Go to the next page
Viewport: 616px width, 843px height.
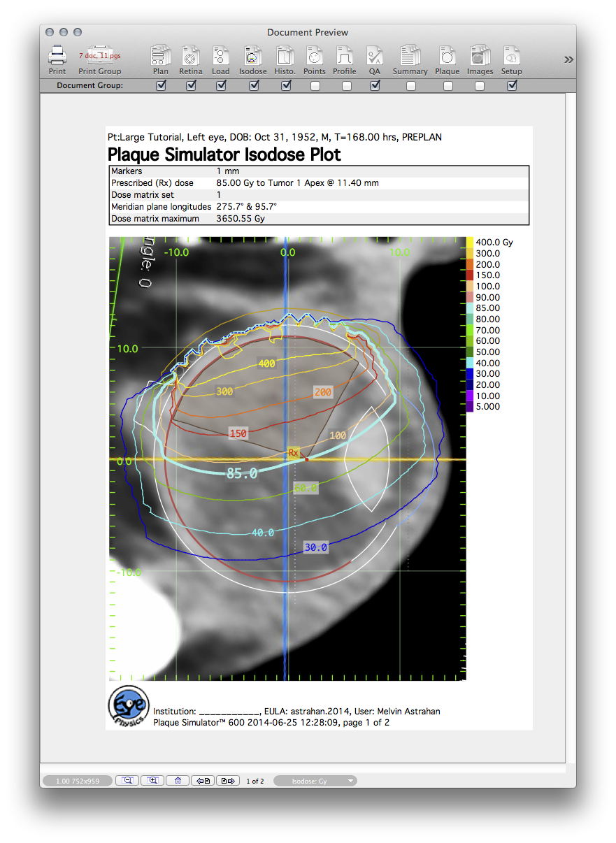coord(227,781)
